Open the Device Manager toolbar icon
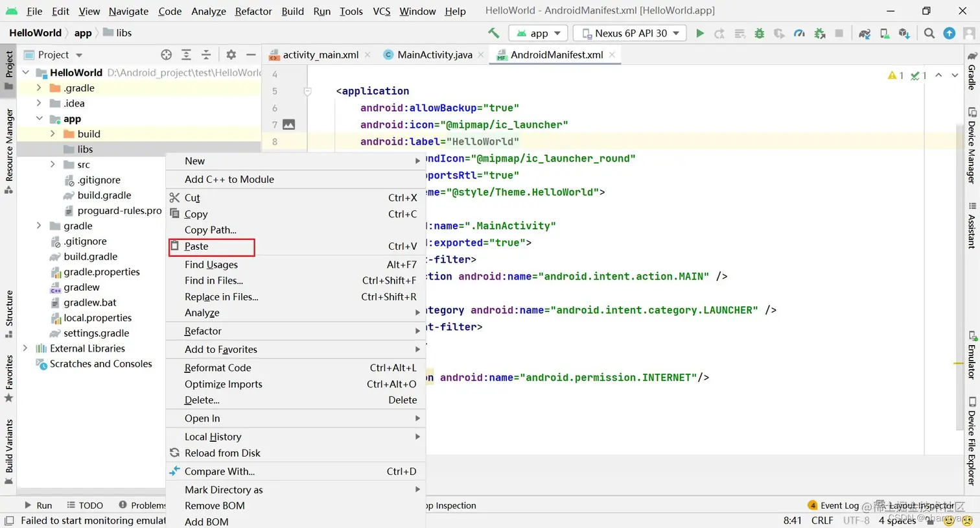This screenshot has height=528, width=980. point(885,33)
